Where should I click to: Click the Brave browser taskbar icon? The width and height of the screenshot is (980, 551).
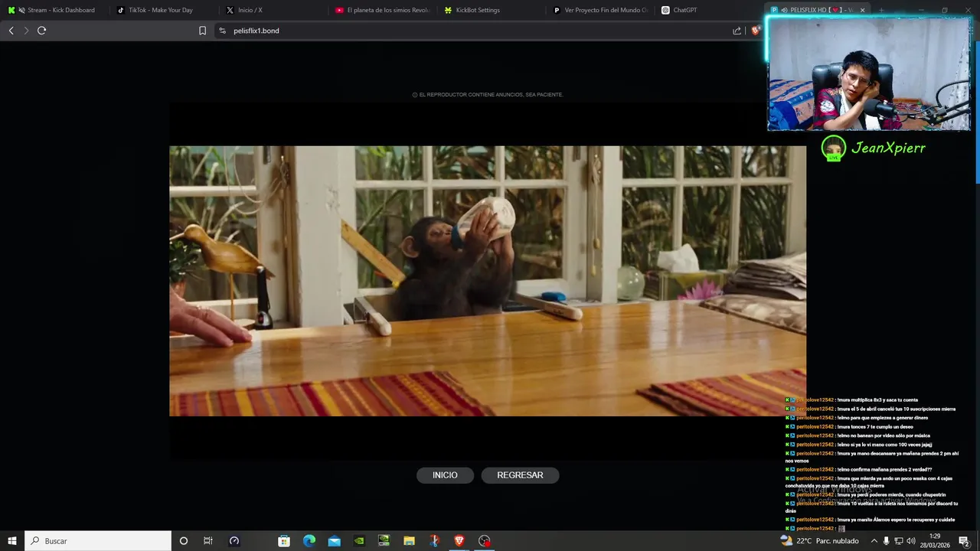pos(459,541)
